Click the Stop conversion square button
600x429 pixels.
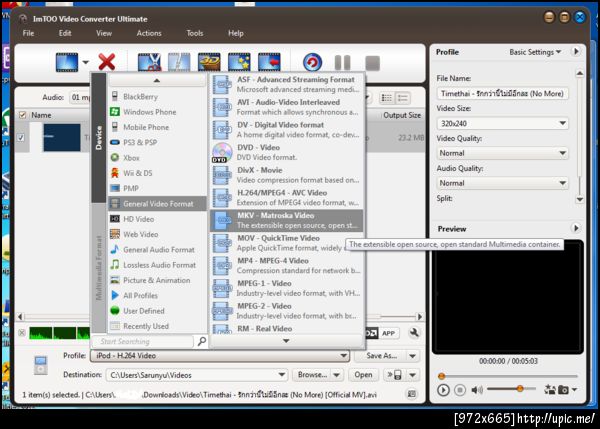click(372, 63)
